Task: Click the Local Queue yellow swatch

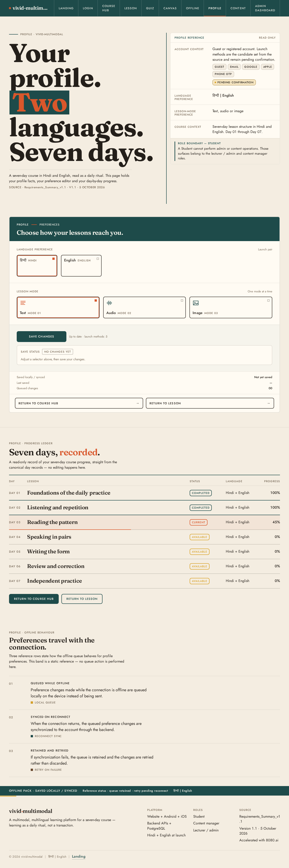Action: [32, 703]
